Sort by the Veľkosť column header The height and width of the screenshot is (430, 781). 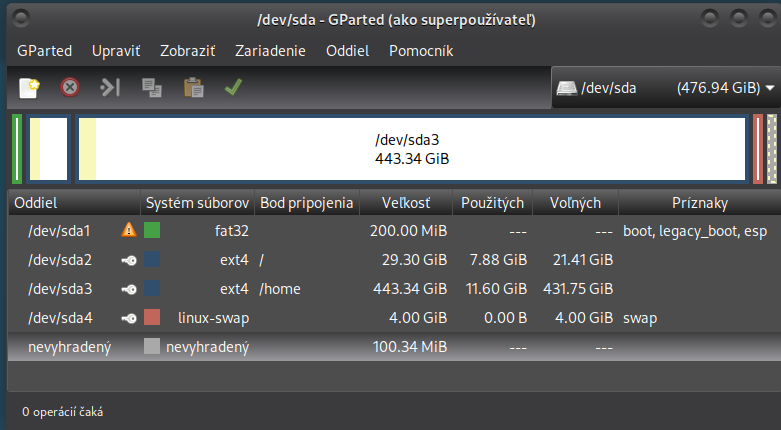click(x=405, y=203)
